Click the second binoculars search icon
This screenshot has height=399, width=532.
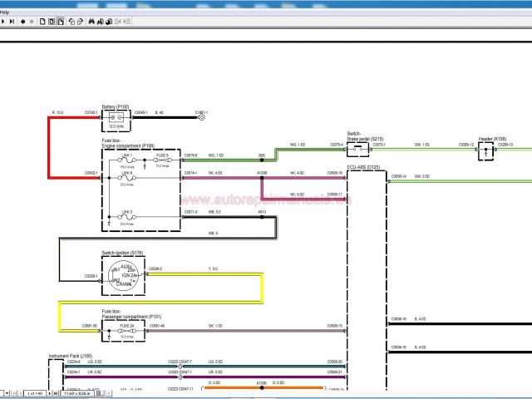100,21
